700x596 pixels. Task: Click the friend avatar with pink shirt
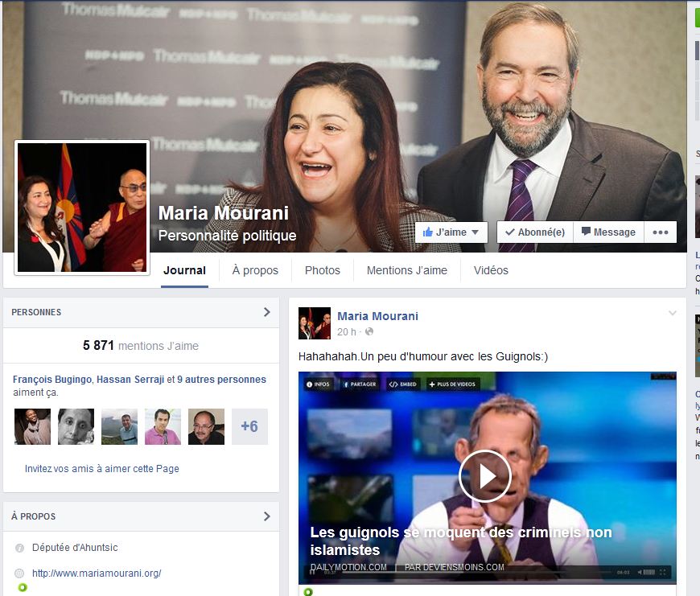coord(163,426)
